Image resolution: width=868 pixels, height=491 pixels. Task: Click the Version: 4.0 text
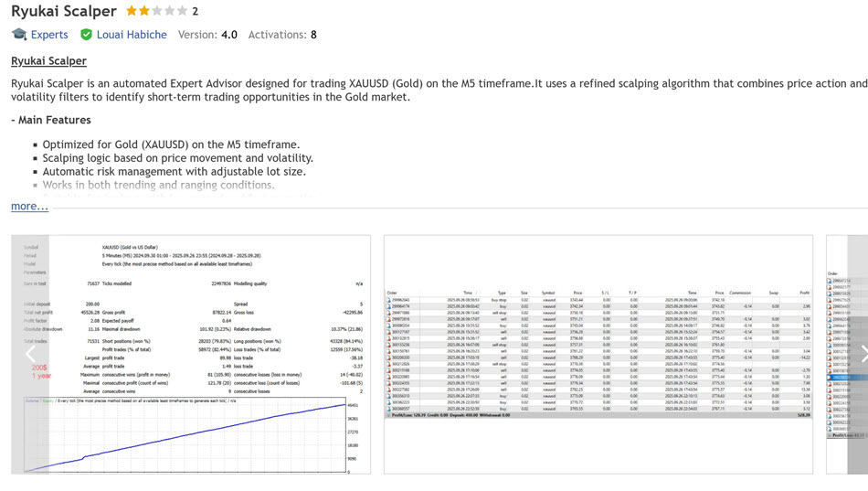point(207,35)
